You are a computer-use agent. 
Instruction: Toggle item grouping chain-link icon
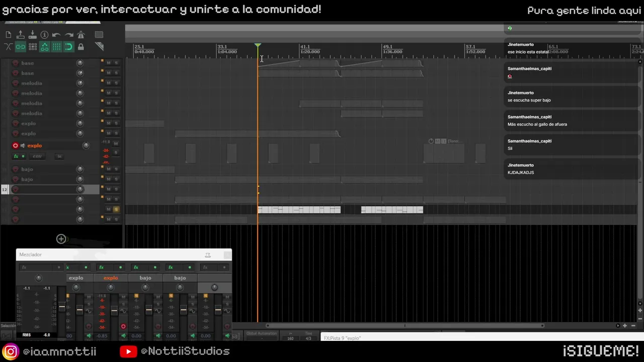[x=20, y=47]
